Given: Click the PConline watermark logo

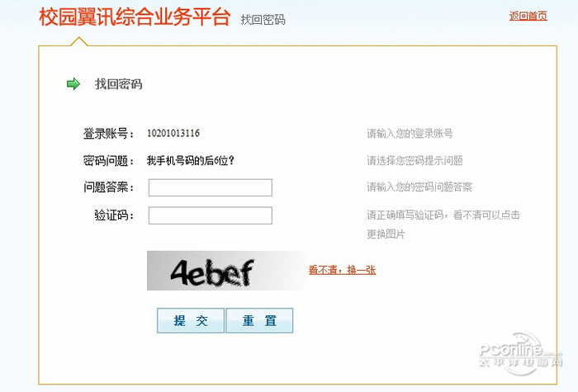Looking at the screenshot, I should (520, 352).
